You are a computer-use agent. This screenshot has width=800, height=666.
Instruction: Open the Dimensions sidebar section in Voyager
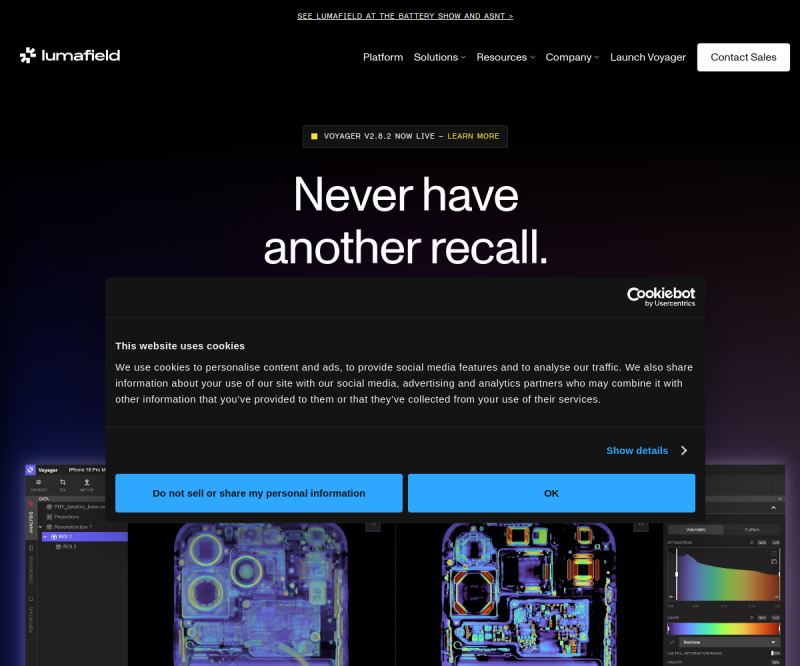(31, 565)
